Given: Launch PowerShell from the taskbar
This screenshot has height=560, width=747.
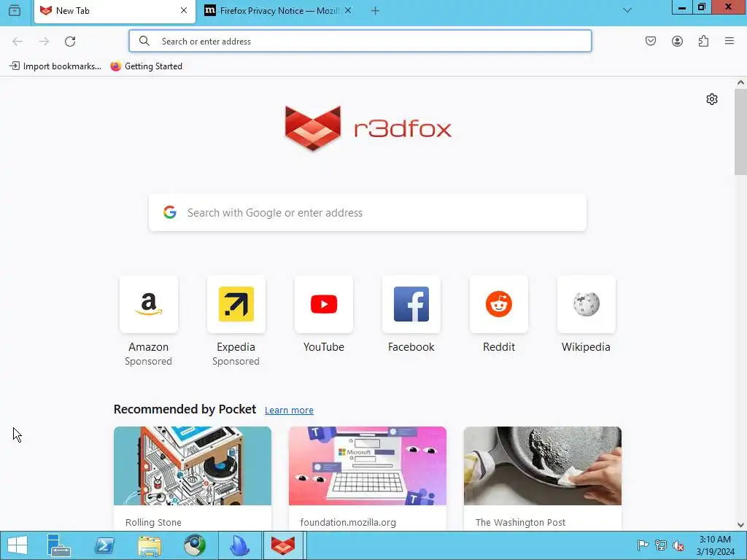Looking at the screenshot, I should click(104, 545).
